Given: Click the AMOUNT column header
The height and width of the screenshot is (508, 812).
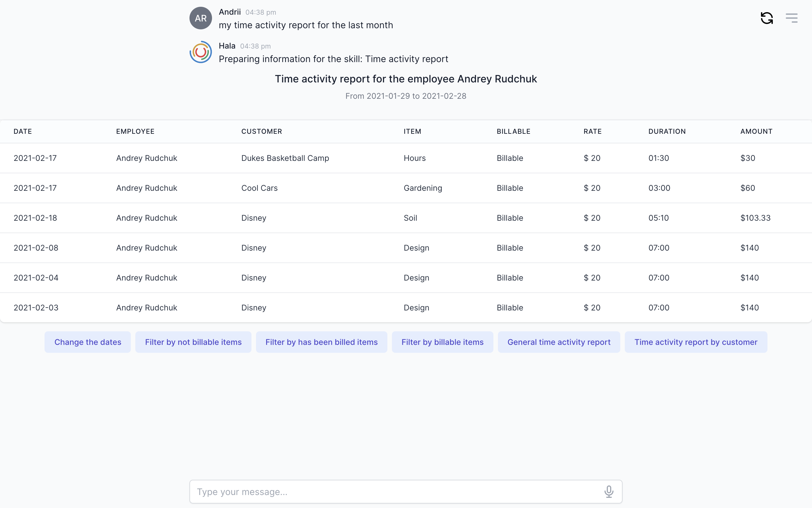Looking at the screenshot, I should tap(756, 131).
